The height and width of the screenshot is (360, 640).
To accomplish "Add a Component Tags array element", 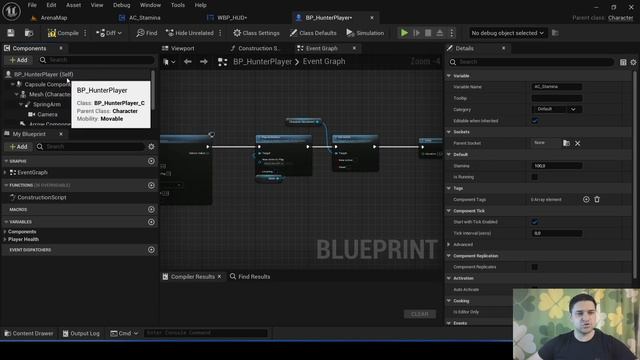I will tap(586, 200).
